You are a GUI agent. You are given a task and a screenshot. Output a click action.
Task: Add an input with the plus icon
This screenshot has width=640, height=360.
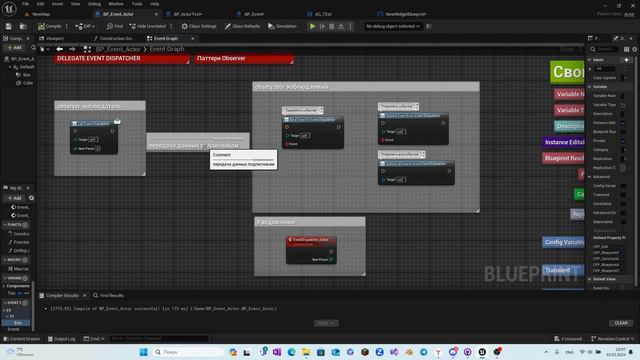(627, 60)
